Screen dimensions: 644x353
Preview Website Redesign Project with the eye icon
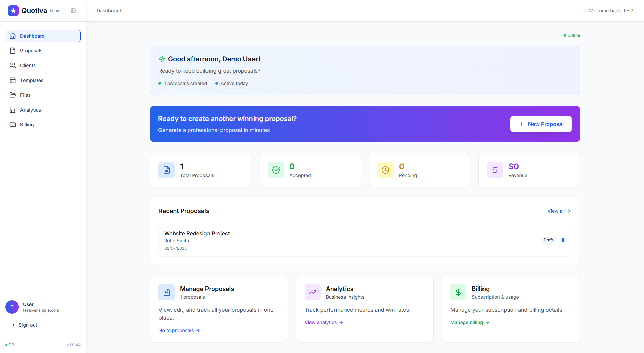click(x=563, y=240)
